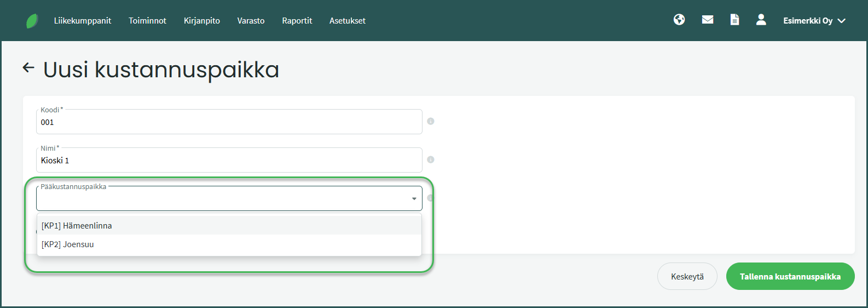Open the Kirjanpito menu
The height and width of the screenshot is (308, 868).
(202, 21)
